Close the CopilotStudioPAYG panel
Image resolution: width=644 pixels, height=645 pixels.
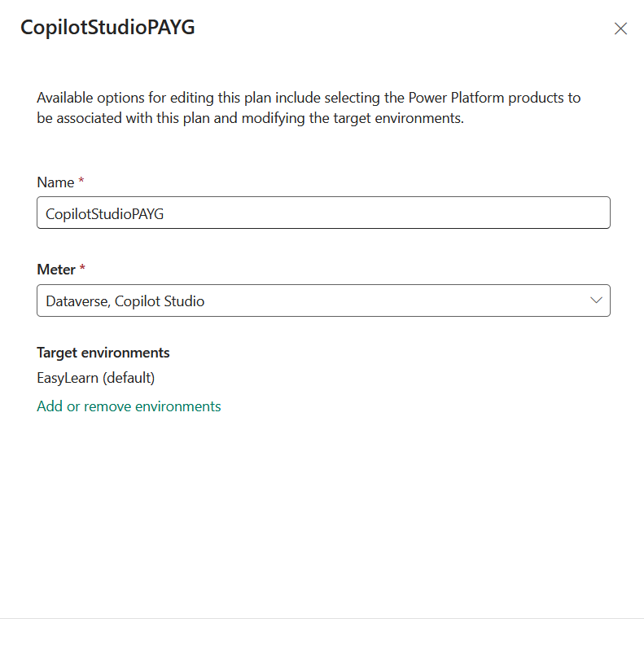point(620,29)
